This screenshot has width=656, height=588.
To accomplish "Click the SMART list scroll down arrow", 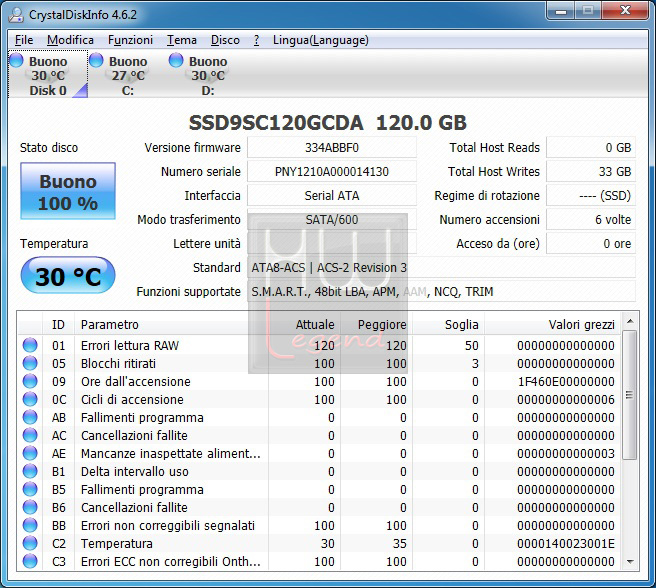I will tap(630, 562).
